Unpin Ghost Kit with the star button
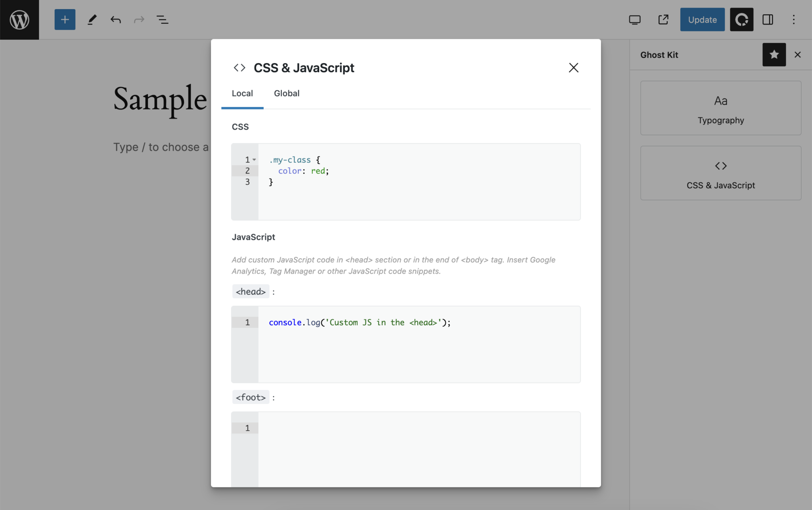 pos(774,55)
